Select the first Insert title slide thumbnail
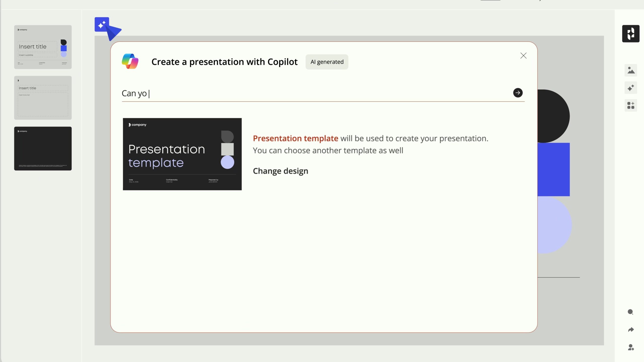644x362 pixels. (43, 47)
